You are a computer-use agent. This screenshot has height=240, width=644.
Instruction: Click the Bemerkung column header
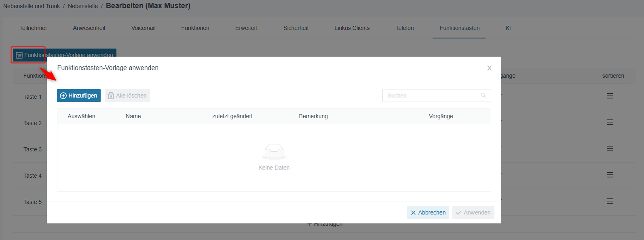313,116
